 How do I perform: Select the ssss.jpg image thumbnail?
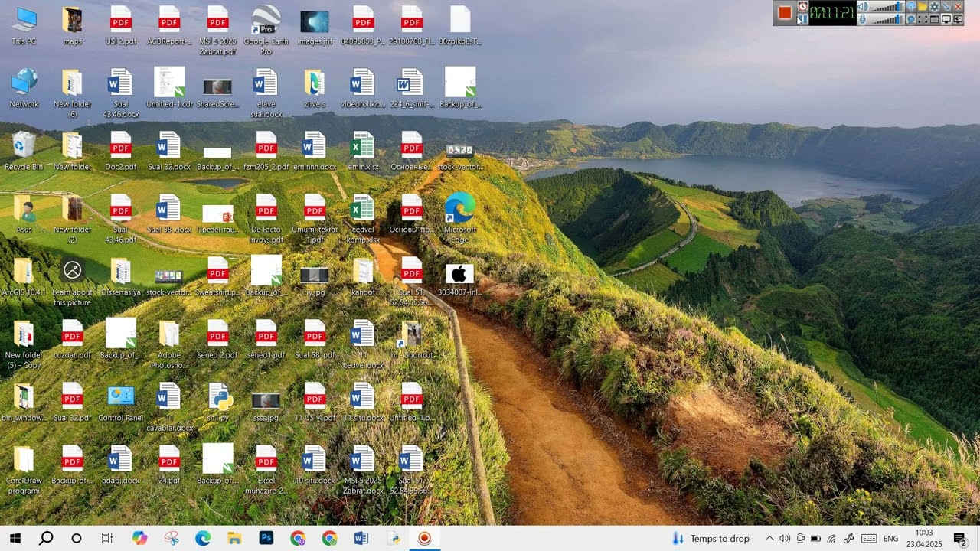point(266,406)
